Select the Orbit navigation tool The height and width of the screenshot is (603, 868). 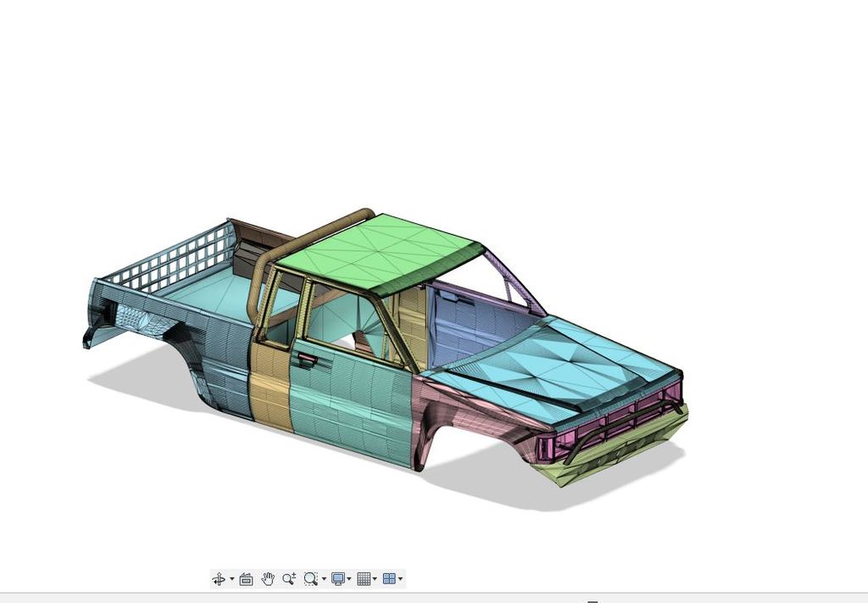click(219, 578)
